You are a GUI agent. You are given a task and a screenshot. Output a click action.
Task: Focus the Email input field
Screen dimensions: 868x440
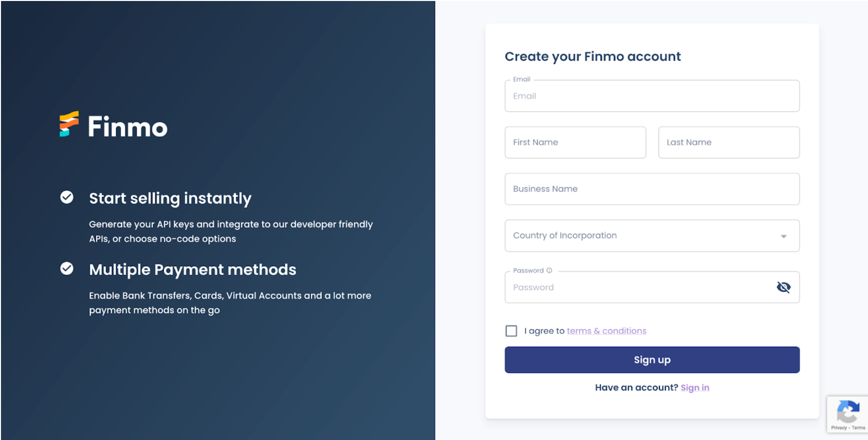coord(651,96)
